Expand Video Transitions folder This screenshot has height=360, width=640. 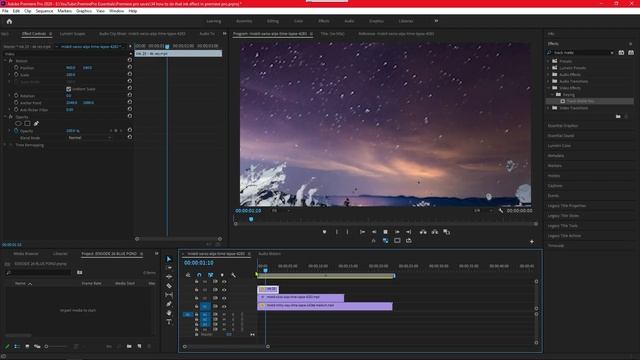[549, 108]
